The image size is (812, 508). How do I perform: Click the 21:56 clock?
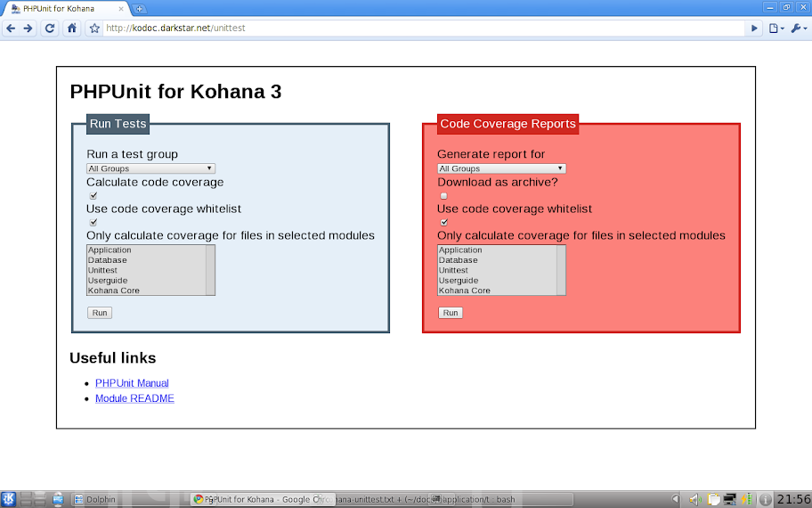click(793, 500)
